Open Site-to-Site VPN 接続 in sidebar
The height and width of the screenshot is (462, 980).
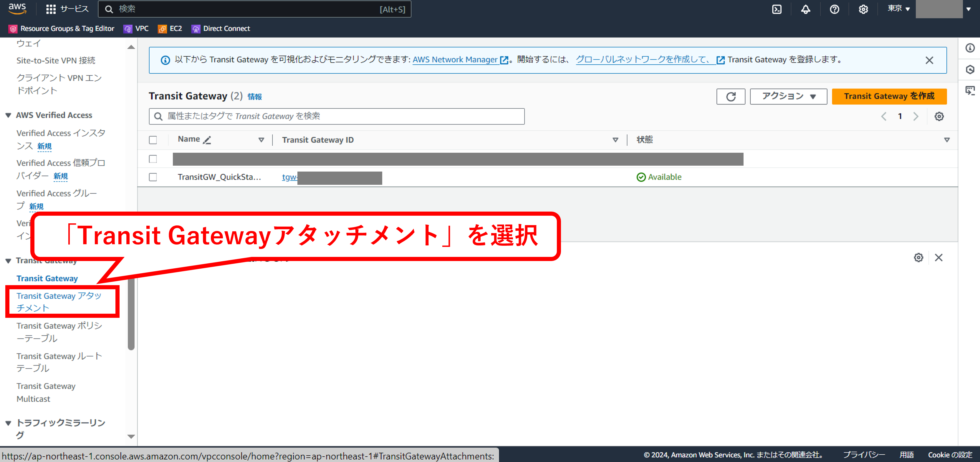[x=56, y=60]
